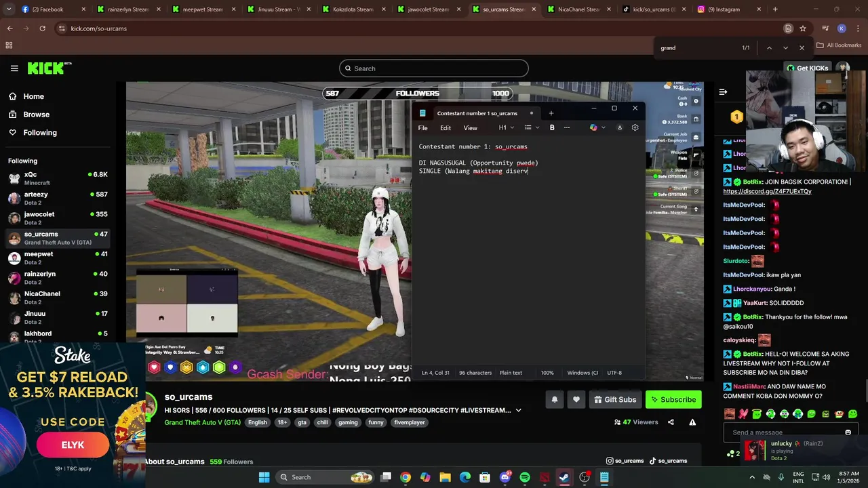868x488 pixels.
Task: Open jawocolet channel in Following list
Action: pos(58,218)
